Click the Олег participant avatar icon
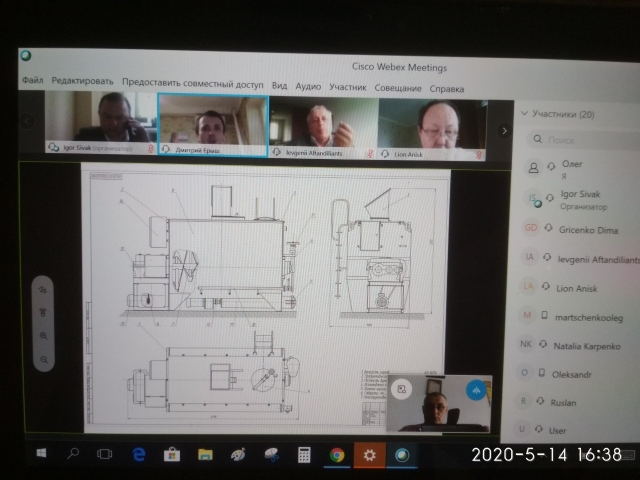Viewport: 640px width, 480px height. [x=533, y=167]
